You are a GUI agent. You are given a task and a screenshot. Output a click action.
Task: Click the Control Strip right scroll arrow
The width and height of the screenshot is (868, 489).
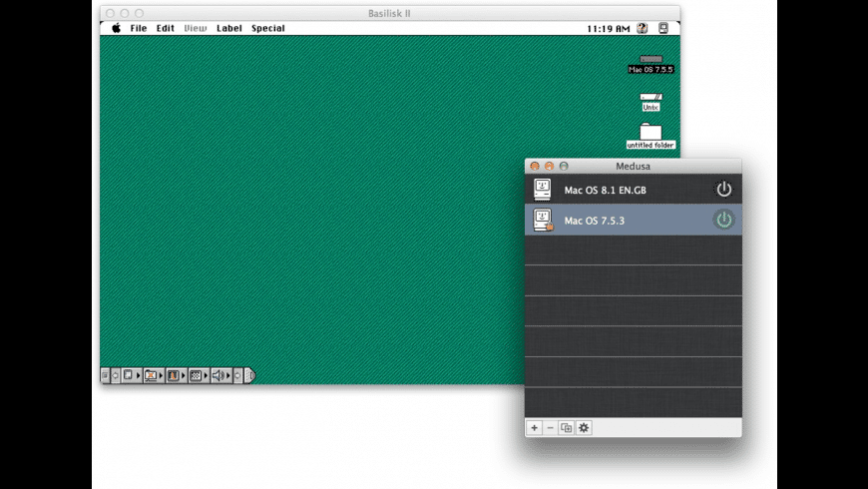[x=238, y=375]
